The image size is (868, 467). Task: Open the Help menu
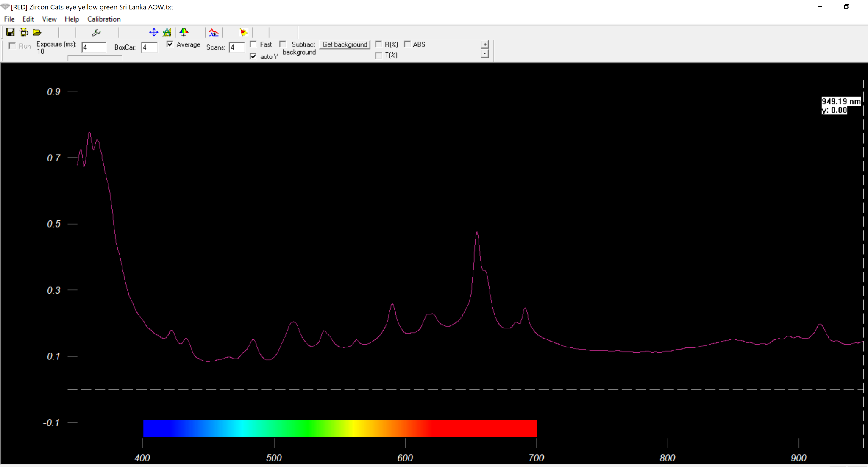click(72, 19)
